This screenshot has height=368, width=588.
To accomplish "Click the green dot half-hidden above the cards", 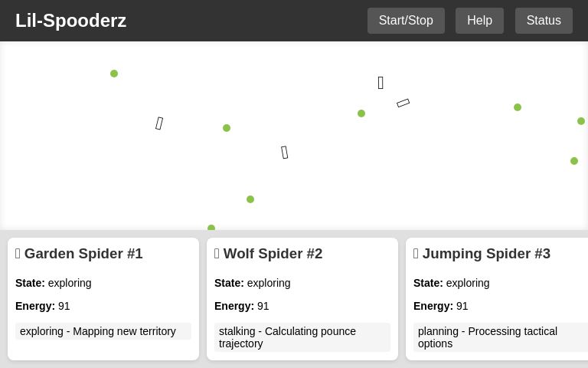I will pyautogui.click(x=211, y=228).
